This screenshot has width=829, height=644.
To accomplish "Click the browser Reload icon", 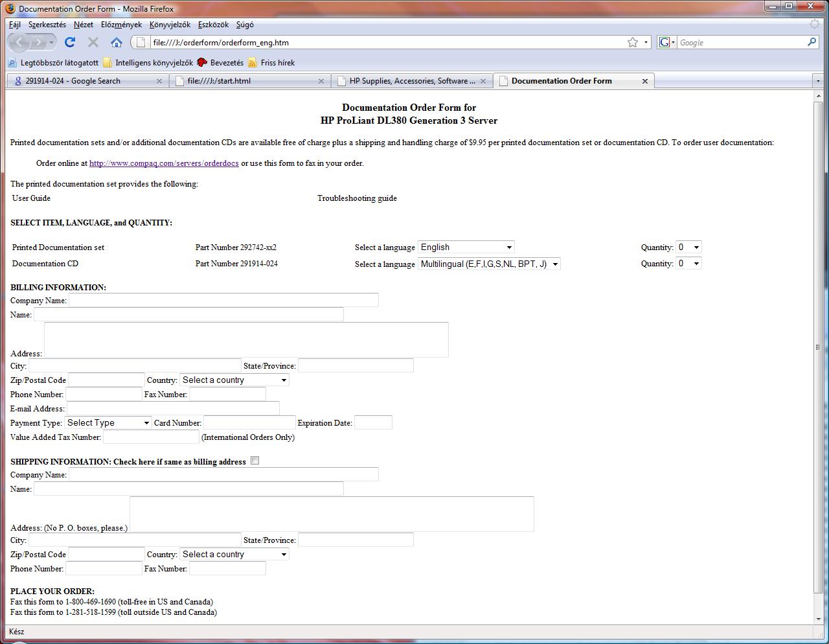I will point(70,42).
